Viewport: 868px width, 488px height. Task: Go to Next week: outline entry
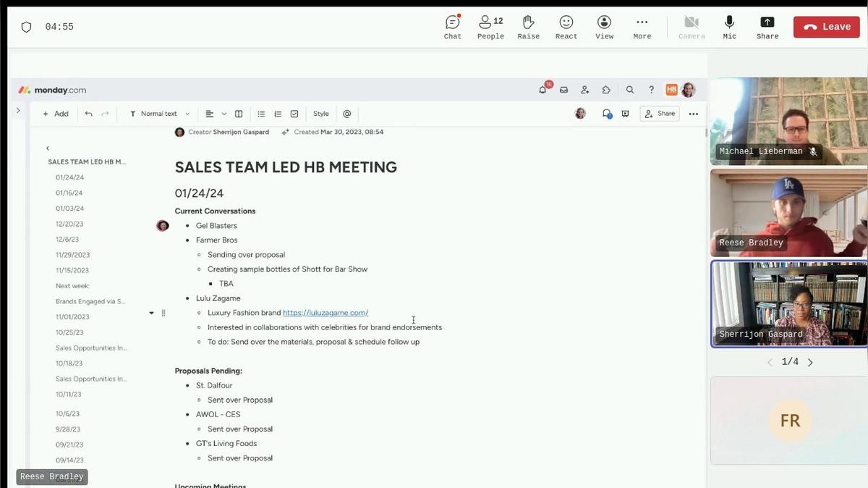72,286
